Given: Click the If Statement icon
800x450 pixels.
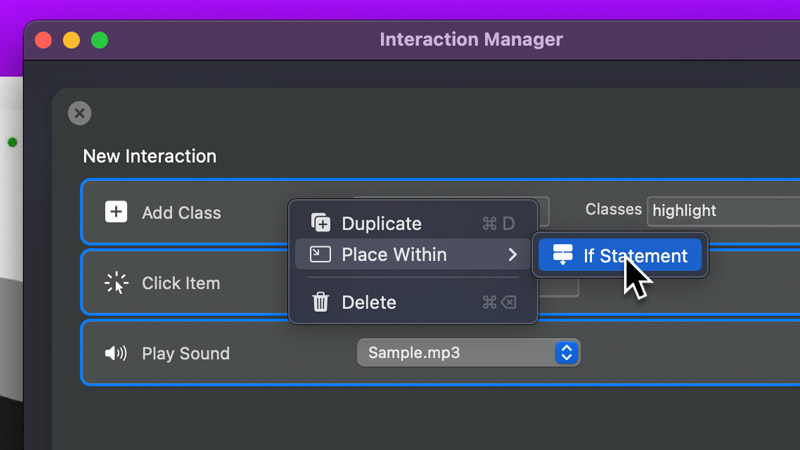Looking at the screenshot, I should pos(563,255).
